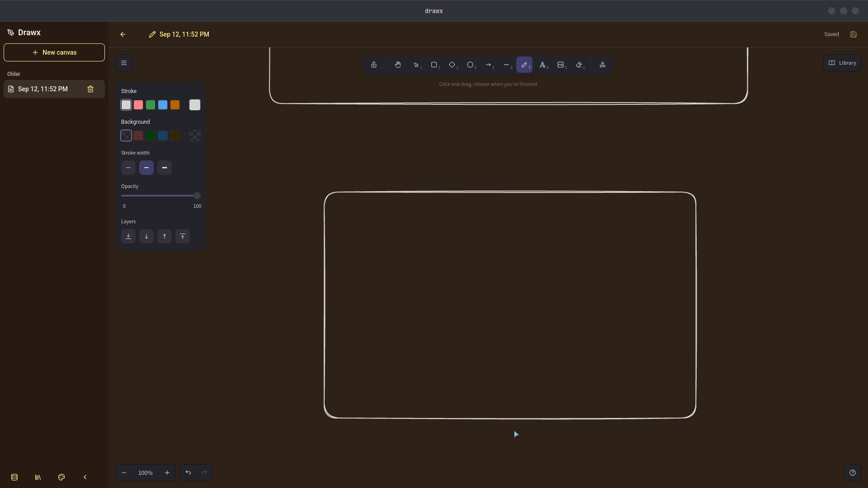This screenshot has height=488, width=868.
Task: Send layer to back
Action: 128,236
